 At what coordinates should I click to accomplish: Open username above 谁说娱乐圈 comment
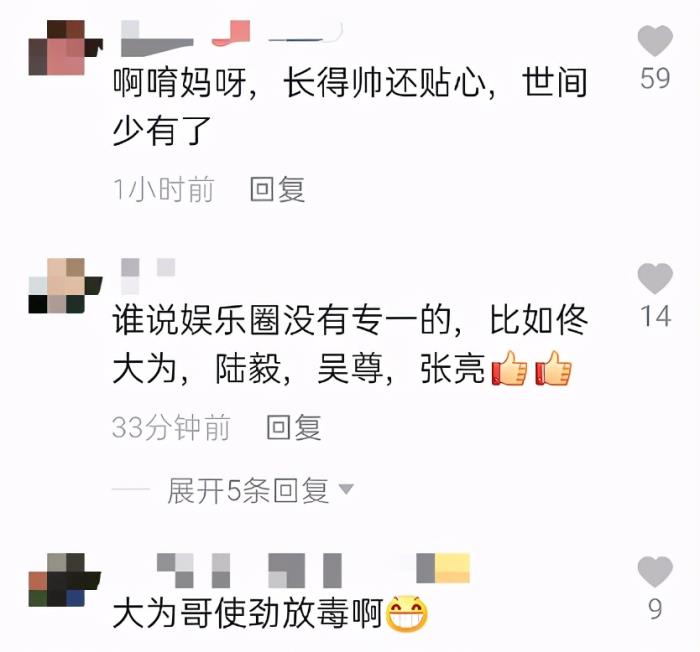coord(148,276)
